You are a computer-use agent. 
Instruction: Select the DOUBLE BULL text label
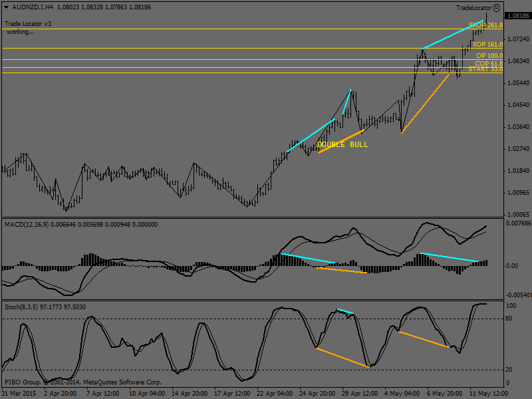[x=342, y=144]
